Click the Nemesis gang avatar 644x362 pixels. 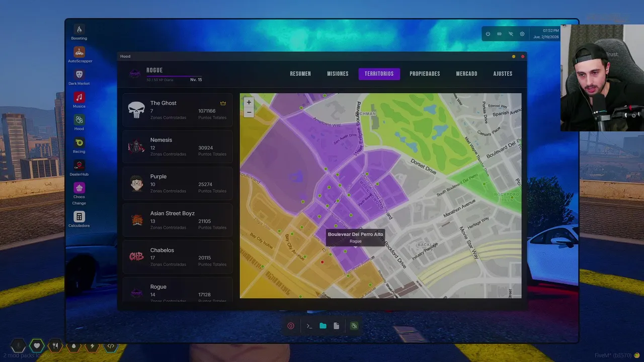136,146
